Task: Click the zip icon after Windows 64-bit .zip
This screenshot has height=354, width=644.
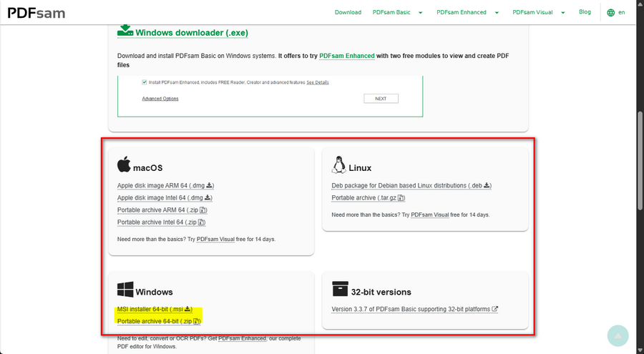Action: tap(196, 321)
